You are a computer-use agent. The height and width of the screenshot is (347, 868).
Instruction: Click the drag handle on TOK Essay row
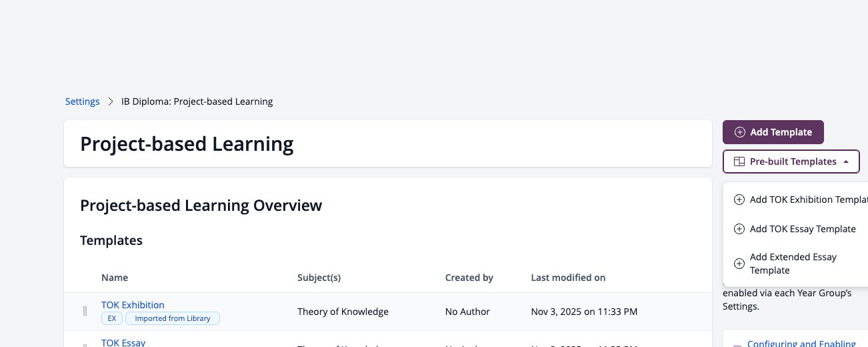tap(85, 345)
